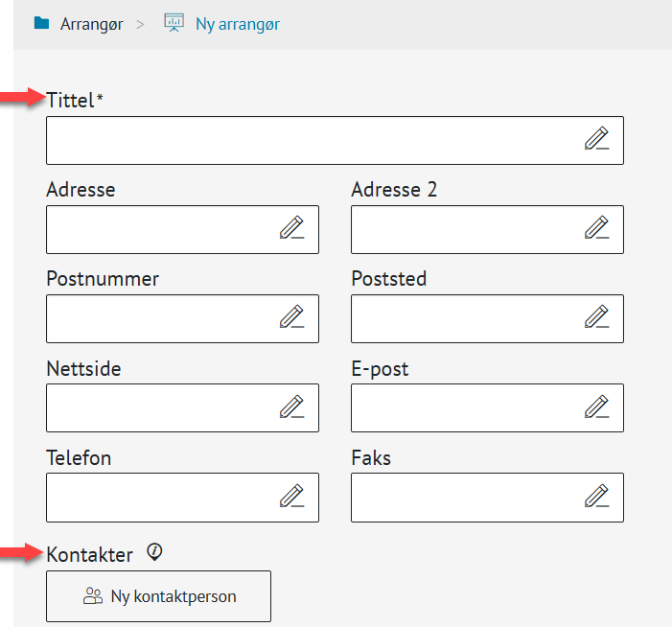Click the pencil icon in Postnummer field
Screen dimensions: 672x627
click(291, 318)
